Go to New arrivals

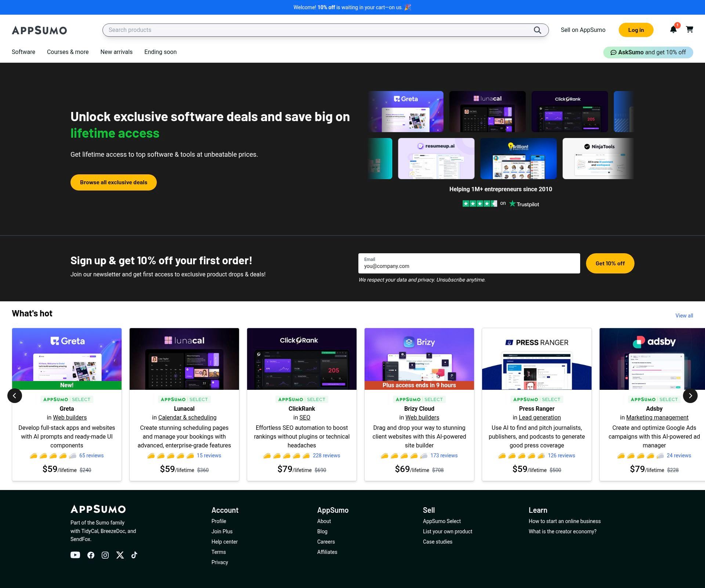pos(116,52)
